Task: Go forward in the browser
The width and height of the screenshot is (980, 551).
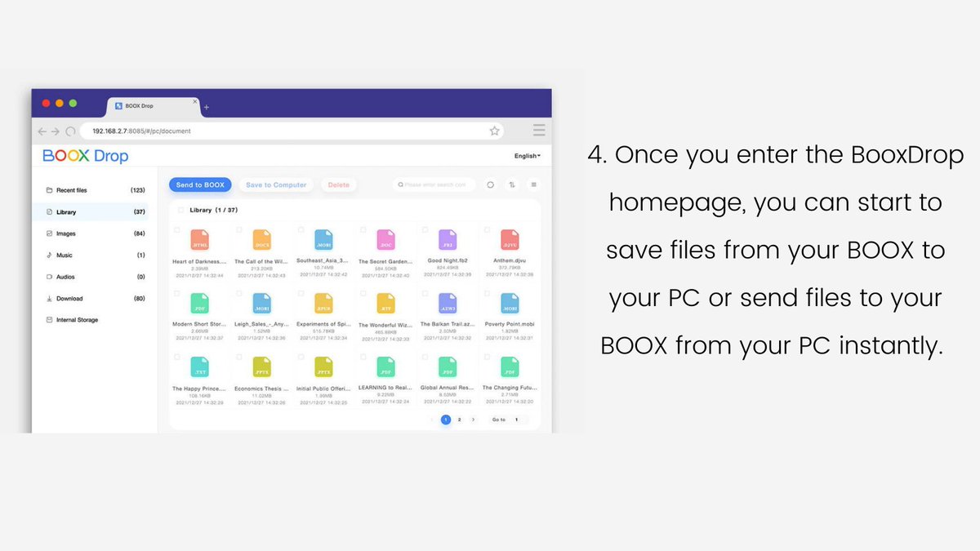Action: click(x=56, y=131)
